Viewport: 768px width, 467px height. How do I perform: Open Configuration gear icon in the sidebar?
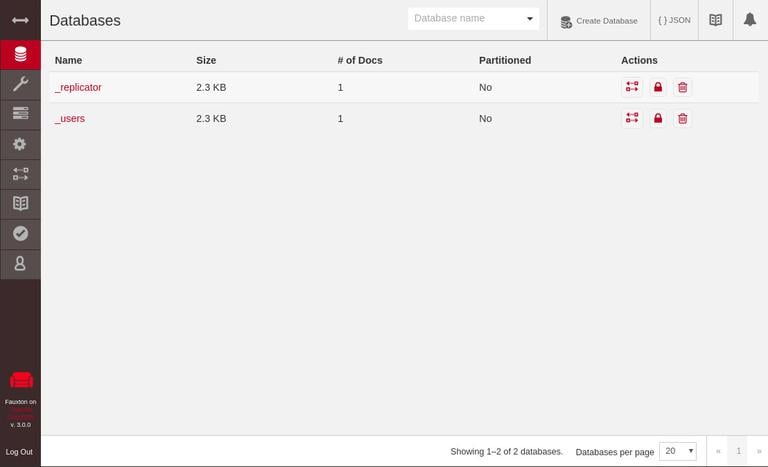20,144
